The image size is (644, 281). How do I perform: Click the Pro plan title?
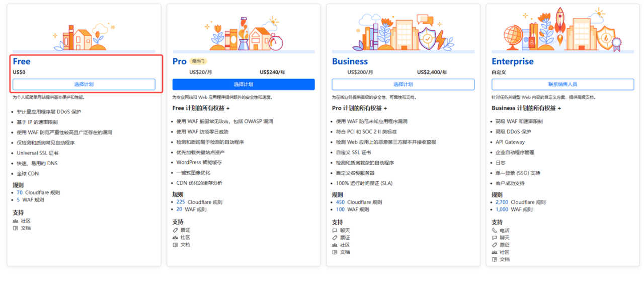pos(180,61)
